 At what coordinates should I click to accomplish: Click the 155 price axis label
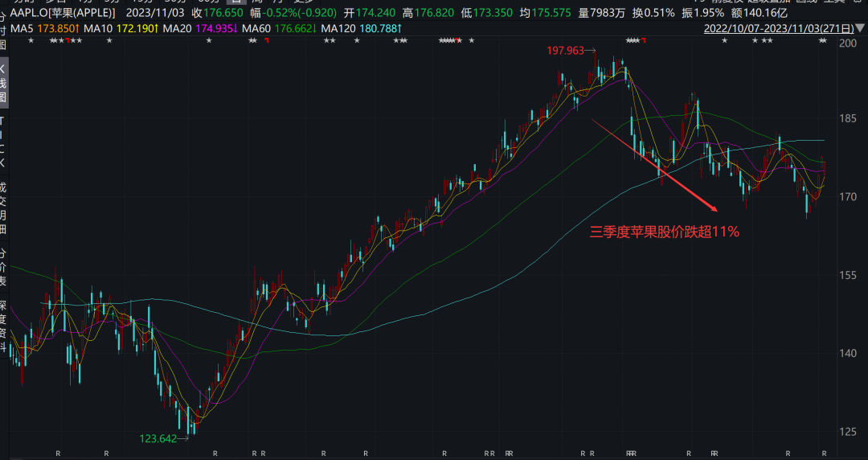(x=848, y=275)
